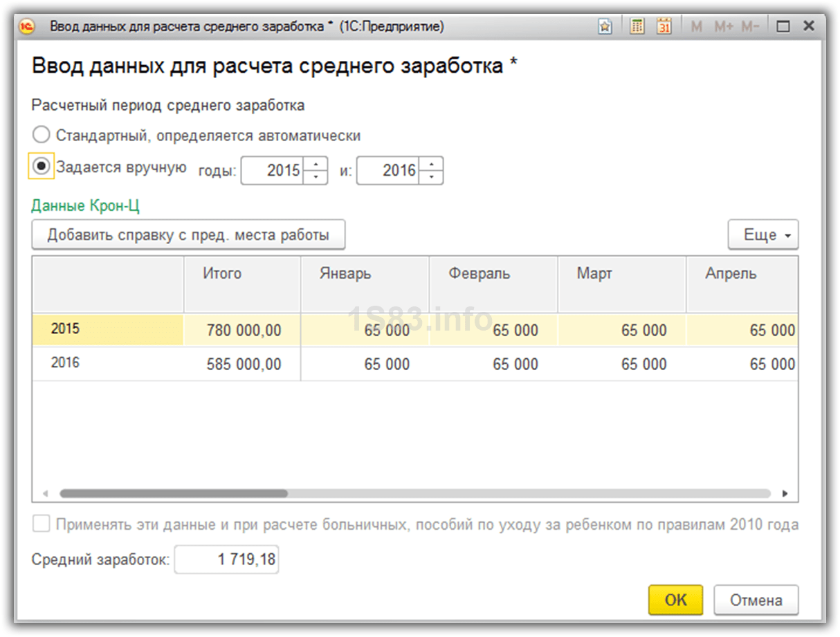Open the calculator from the title bar
The width and height of the screenshot is (840, 637).
pyautogui.click(x=637, y=27)
